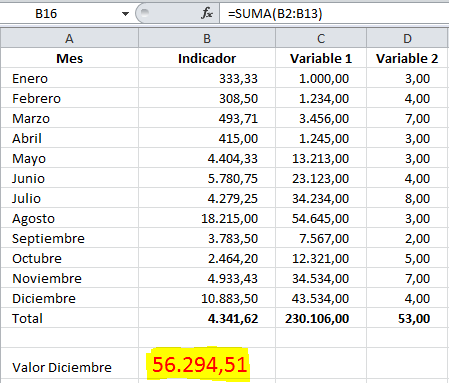
Task: Select column B header
Action: 207,38
